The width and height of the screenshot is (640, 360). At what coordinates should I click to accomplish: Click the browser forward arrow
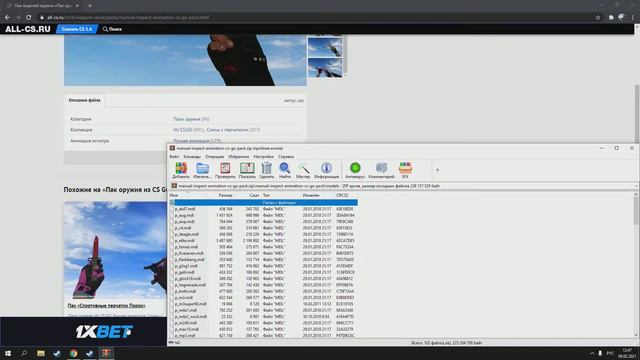pyautogui.click(x=18, y=18)
